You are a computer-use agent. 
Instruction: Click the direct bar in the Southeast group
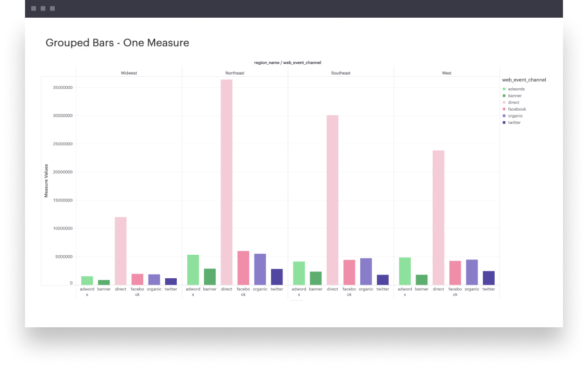coord(332,198)
